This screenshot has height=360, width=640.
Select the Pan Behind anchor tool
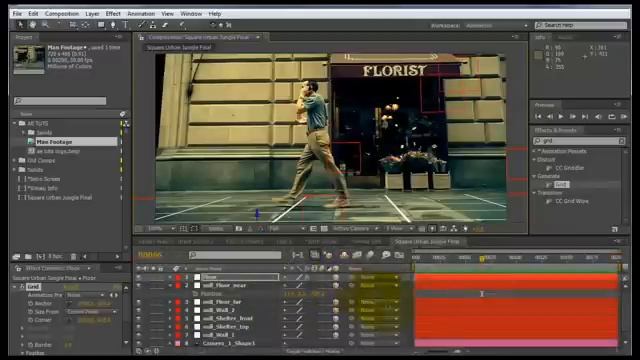85,25
